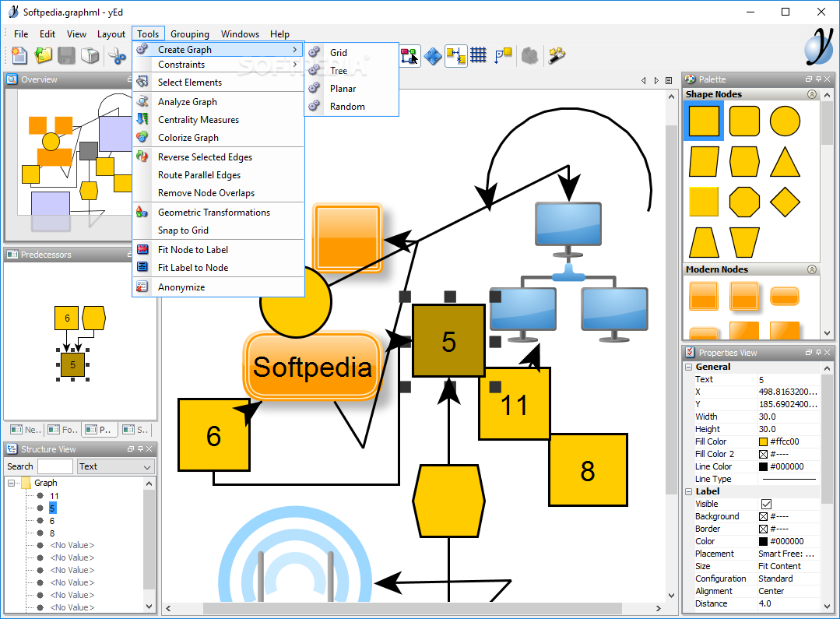
Task: Choose Grid from Create Graph submenu
Action: pyautogui.click(x=352, y=52)
